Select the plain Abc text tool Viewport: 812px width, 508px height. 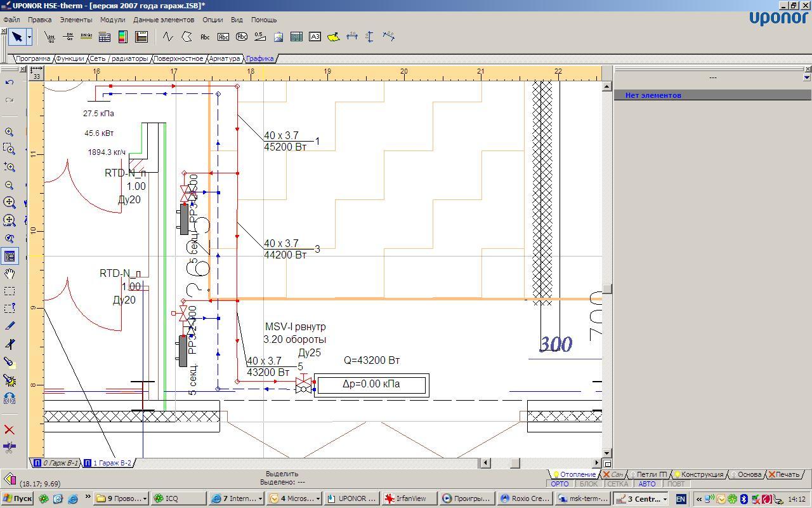pyautogui.click(x=205, y=37)
